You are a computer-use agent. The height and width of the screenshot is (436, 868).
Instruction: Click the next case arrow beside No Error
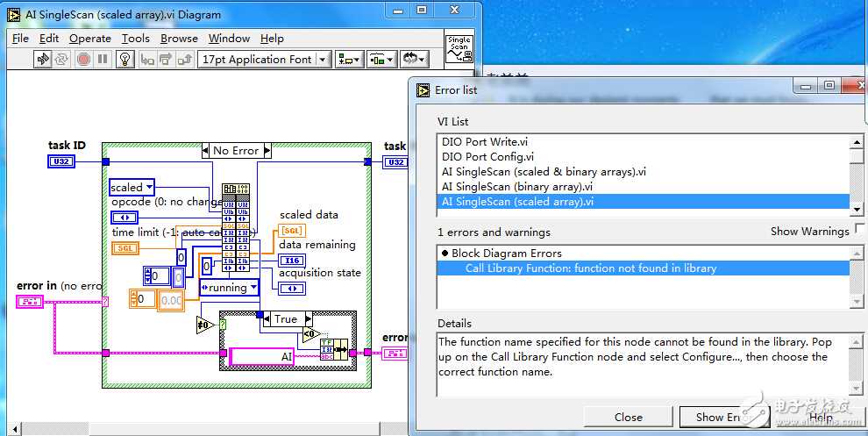click(267, 150)
